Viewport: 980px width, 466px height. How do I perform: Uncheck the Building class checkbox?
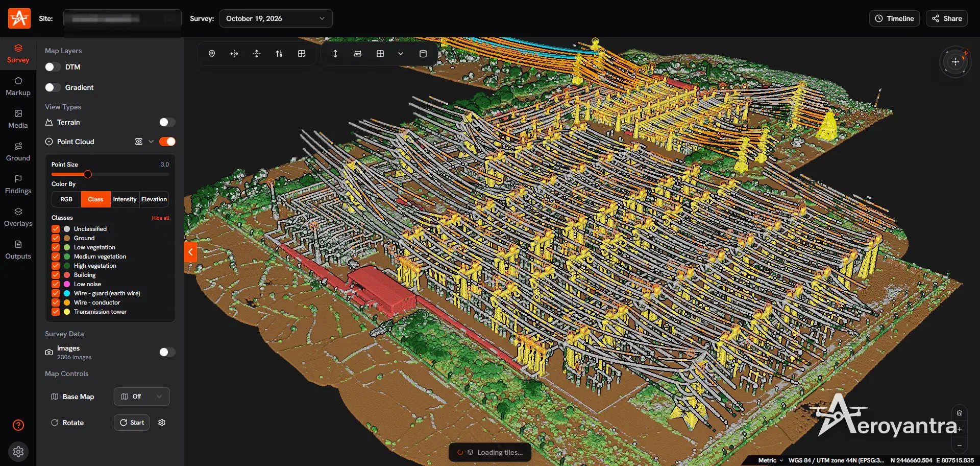[x=56, y=275]
